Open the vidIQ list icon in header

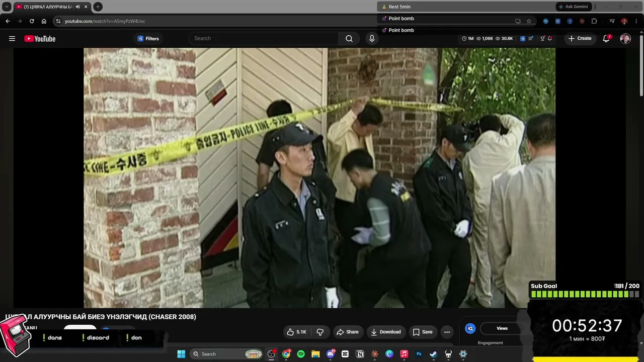coord(531,39)
